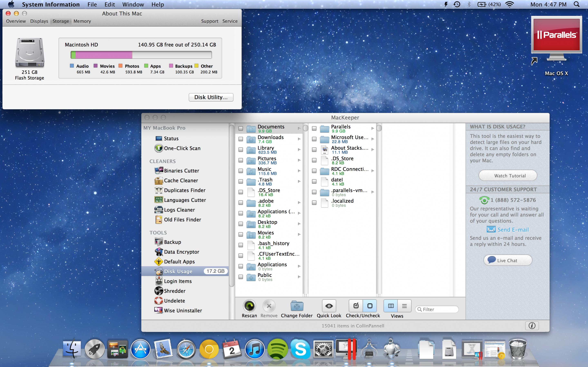Open Backup tool in sidebar

168,242
